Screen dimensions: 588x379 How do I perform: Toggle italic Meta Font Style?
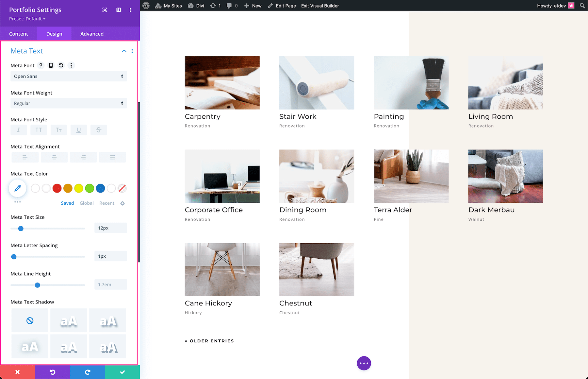[x=19, y=130]
